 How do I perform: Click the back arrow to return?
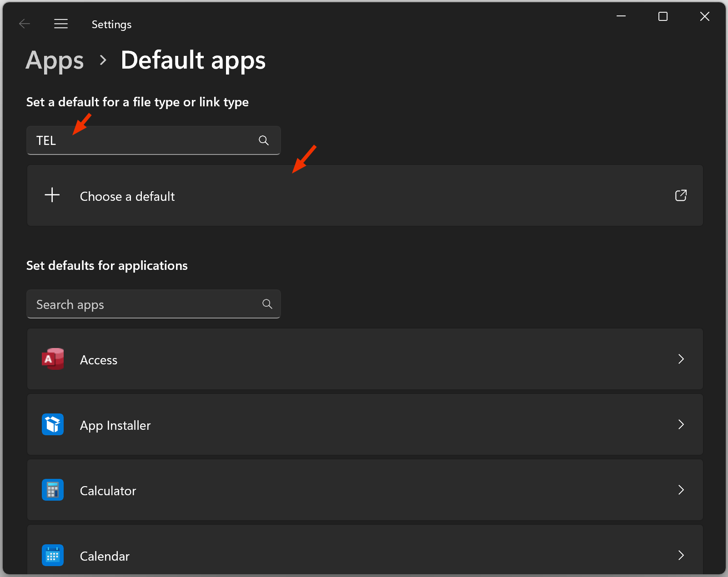point(25,24)
